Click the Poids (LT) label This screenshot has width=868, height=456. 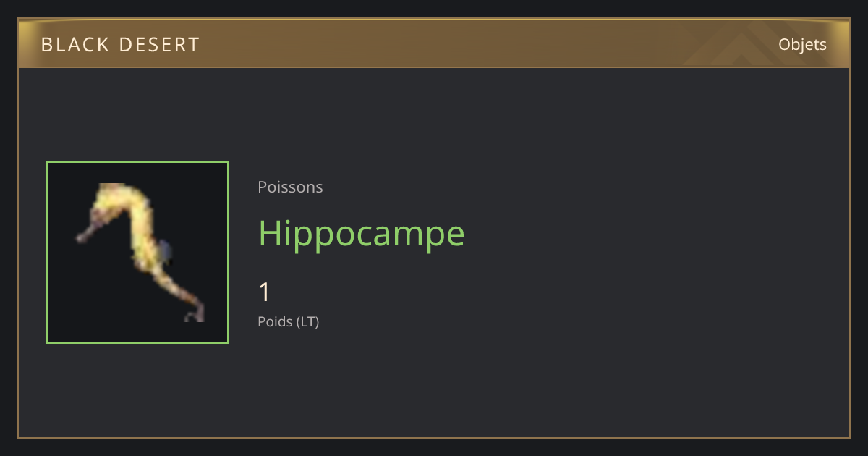pyautogui.click(x=288, y=321)
